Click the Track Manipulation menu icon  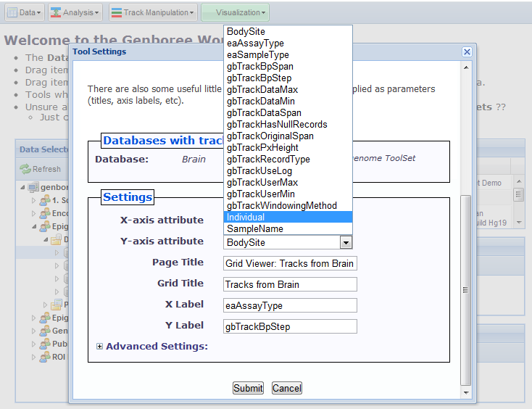[x=116, y=12]
